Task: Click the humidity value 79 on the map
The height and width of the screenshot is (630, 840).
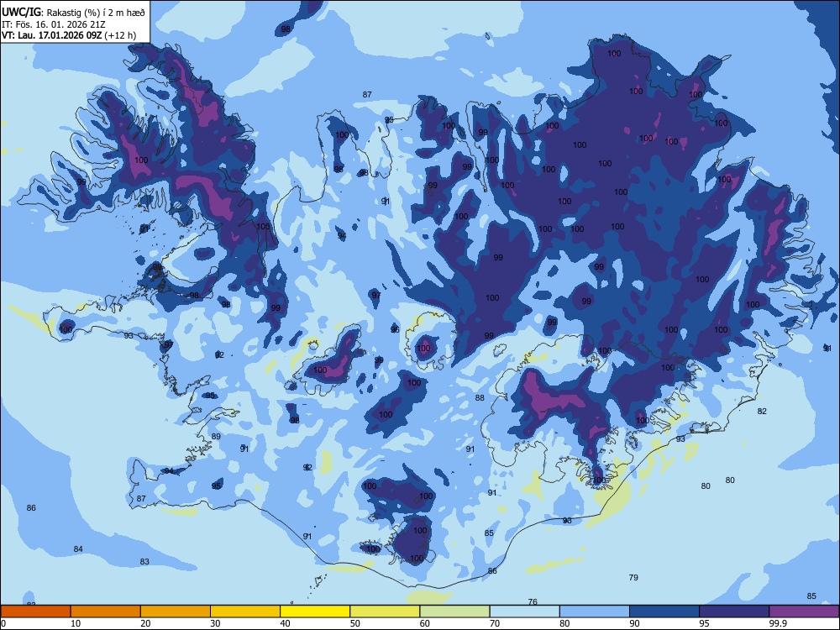Action: click(x=633, y=578)
